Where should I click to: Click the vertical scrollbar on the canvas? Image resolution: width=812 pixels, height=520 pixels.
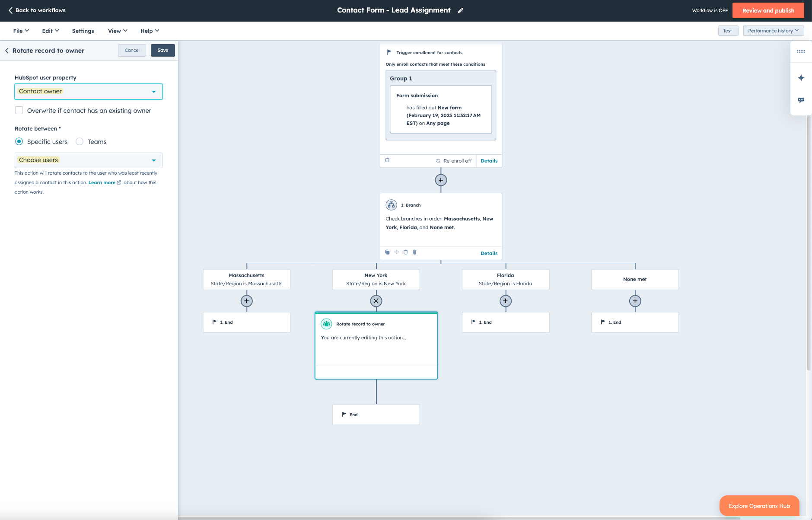809,242
